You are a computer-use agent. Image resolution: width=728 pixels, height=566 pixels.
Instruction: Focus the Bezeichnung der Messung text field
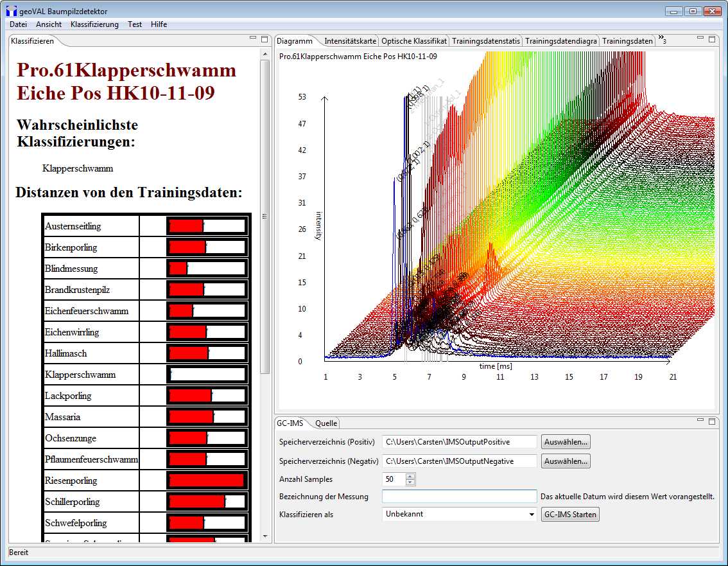point(459,496)
